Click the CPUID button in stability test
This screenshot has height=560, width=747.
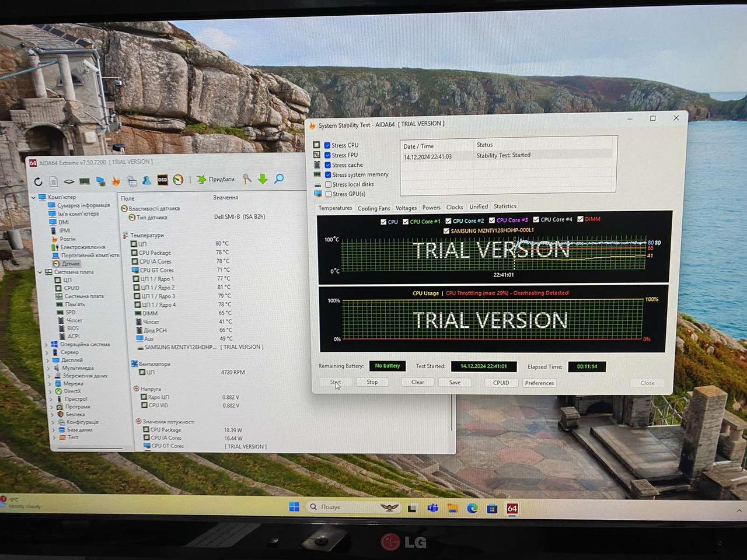coord(501,383)
